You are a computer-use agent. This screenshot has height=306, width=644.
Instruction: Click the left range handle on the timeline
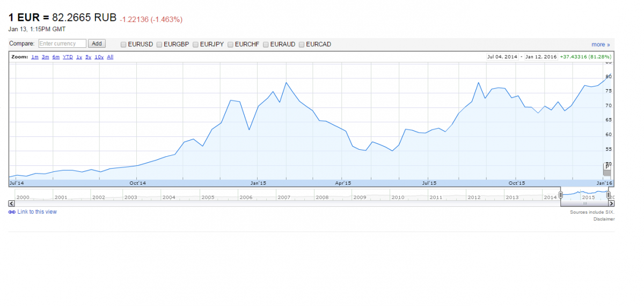pos(561,195)
